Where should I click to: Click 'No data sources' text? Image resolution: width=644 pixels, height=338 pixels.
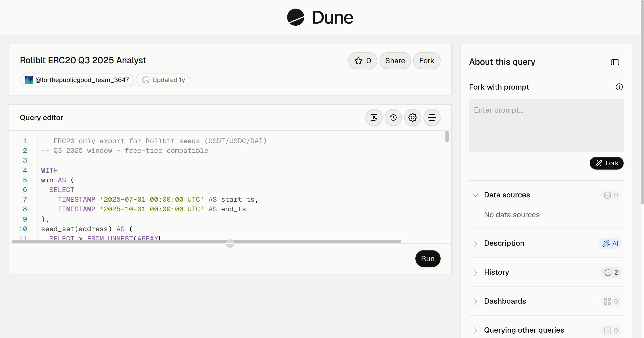pyautogui.click(x=512, y=215)
